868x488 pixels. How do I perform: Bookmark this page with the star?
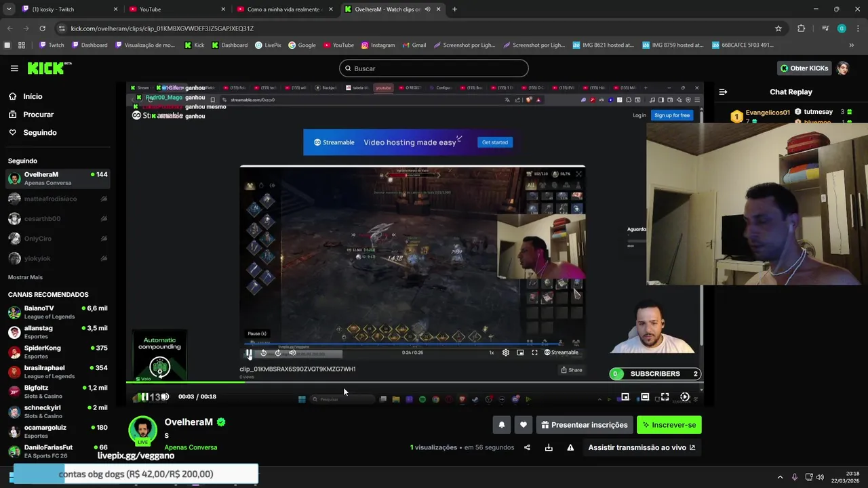pyautogui.click(x=778, y=28)
